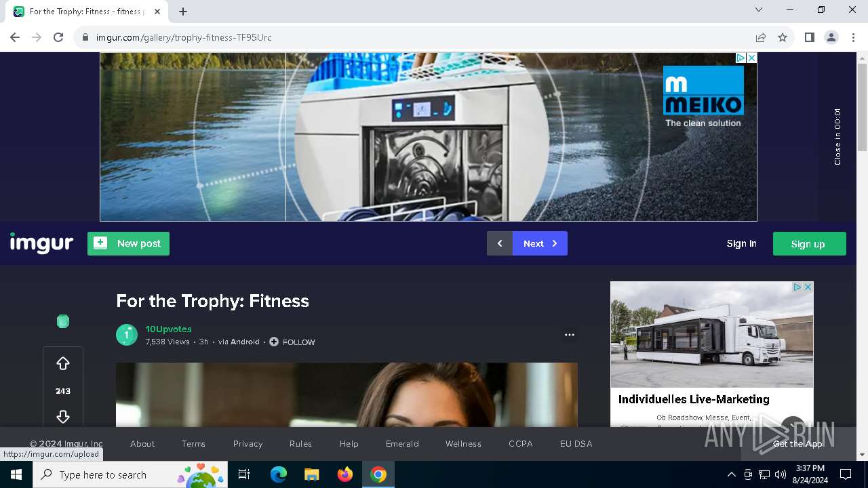This screenshot has height=488, width=868.
Task: Click the Get the App link
Action: coord(797,444)
